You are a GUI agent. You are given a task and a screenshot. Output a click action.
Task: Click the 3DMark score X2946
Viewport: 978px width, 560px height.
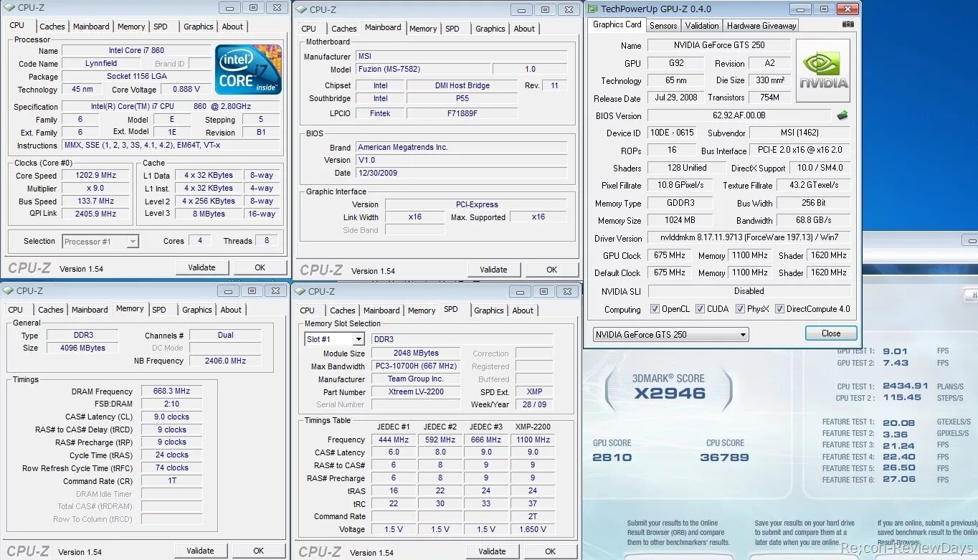coord(669,393)
